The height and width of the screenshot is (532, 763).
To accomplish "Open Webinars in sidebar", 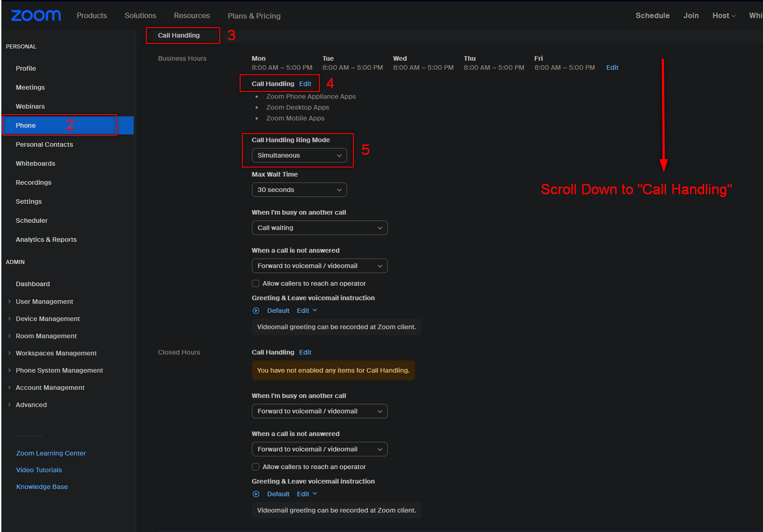I will click(x=30, y=106).
